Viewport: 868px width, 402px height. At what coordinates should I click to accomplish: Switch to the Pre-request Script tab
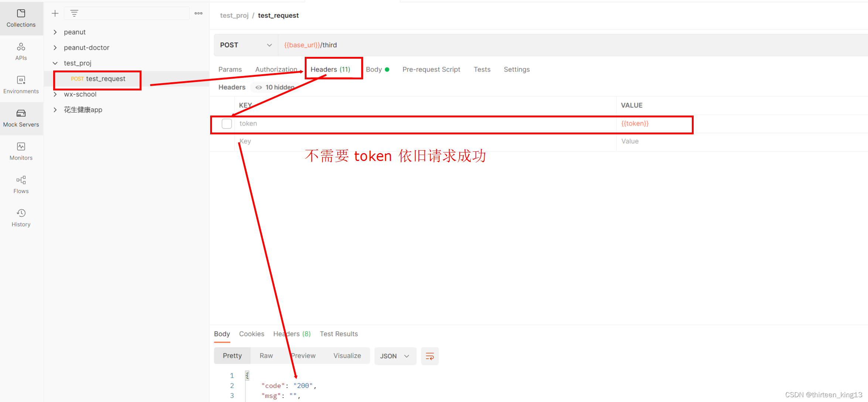click(431, 69)
